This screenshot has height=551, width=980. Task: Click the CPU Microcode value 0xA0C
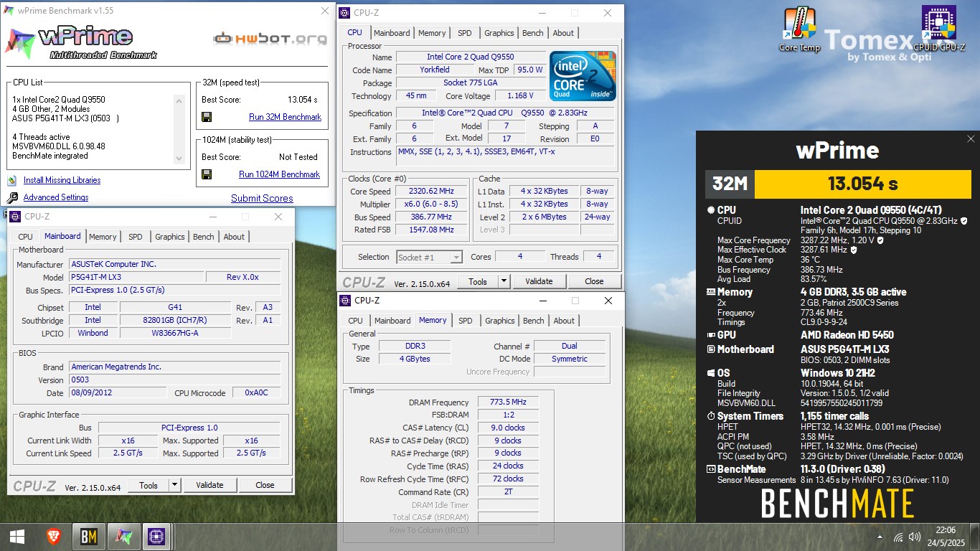coord(256,393)
